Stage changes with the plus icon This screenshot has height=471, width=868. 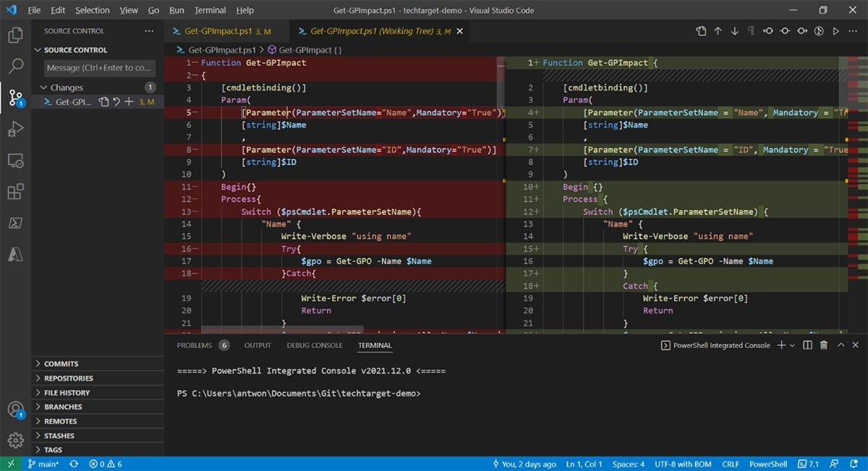coord(129,102)
